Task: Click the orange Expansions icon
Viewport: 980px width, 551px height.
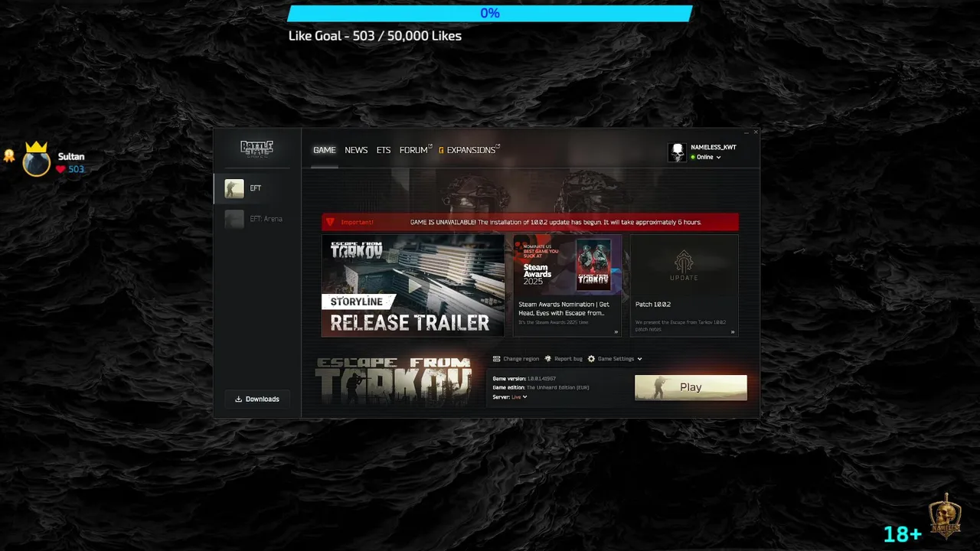Action: (442, 151)
